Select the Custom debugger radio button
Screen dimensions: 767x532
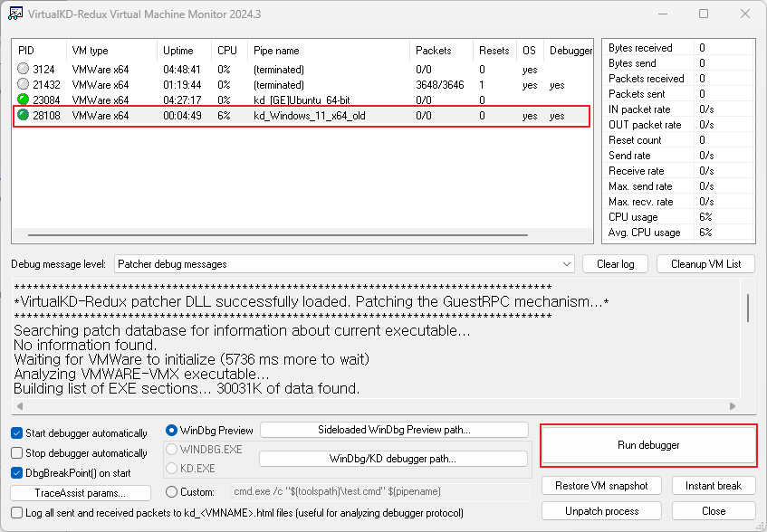[171, 492]
